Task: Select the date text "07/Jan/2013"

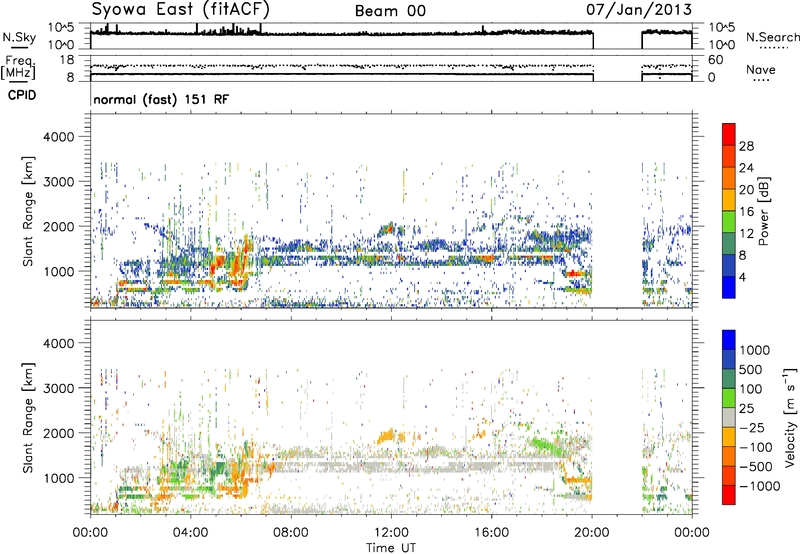Action: coord(639,10)
